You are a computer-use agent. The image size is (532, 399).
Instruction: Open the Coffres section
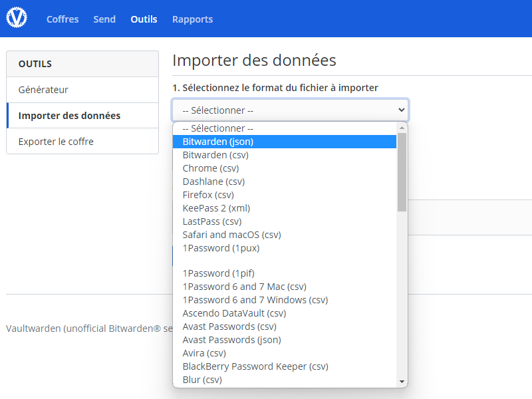click(62, 19)
